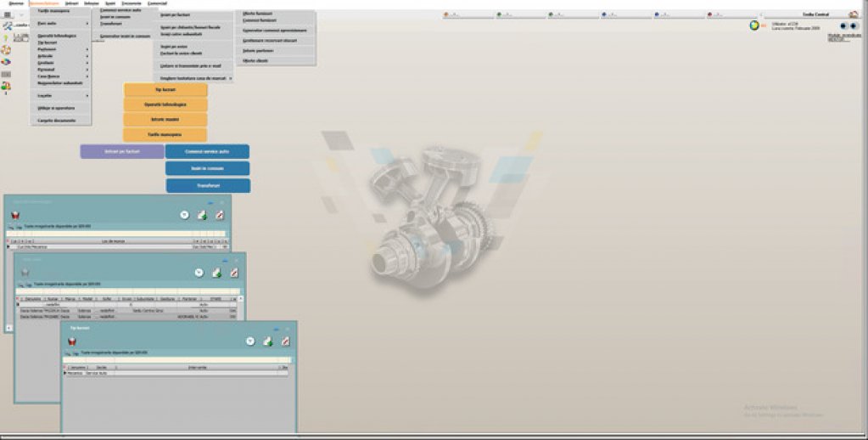The height and width of the screenshot is (440, 868).
Task: Expand the Personal submenu
Action: [x=60, y=70]
